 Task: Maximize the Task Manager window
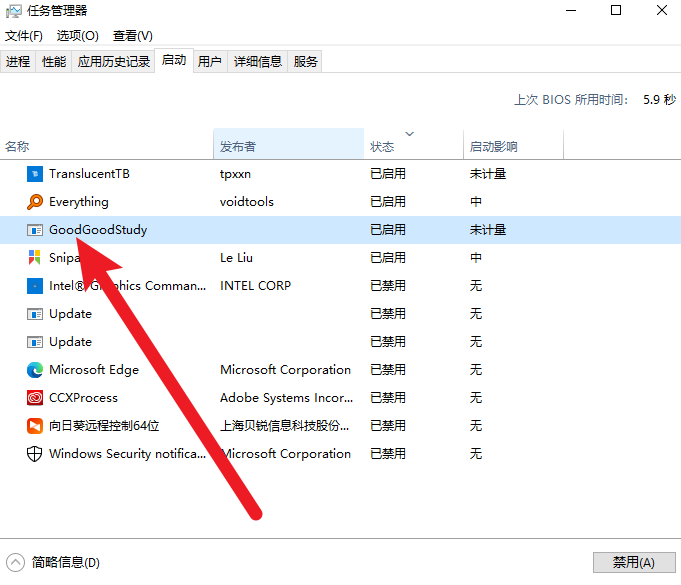point(616,10)
